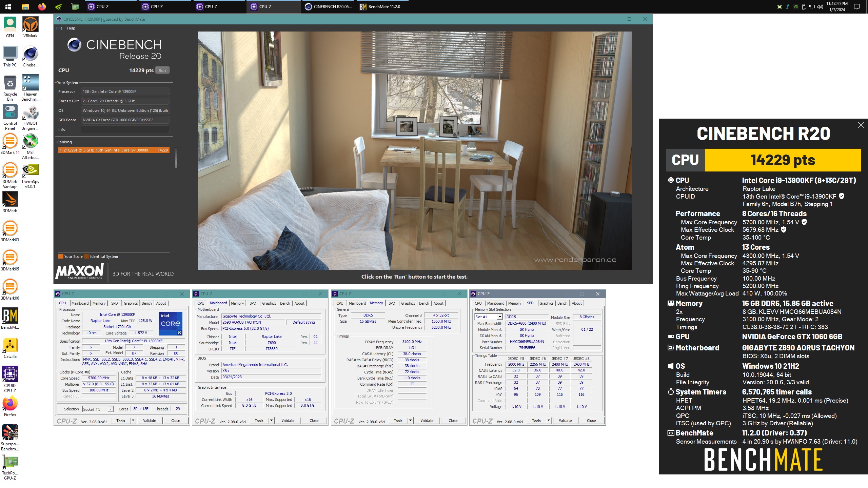Select Mainboard tab in first CPU-Z window

pyautogui.click(x=80, y=303)
